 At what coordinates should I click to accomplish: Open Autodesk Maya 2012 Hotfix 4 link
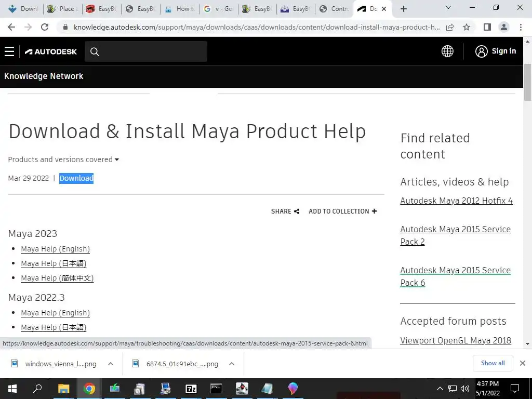click(456, 201)
